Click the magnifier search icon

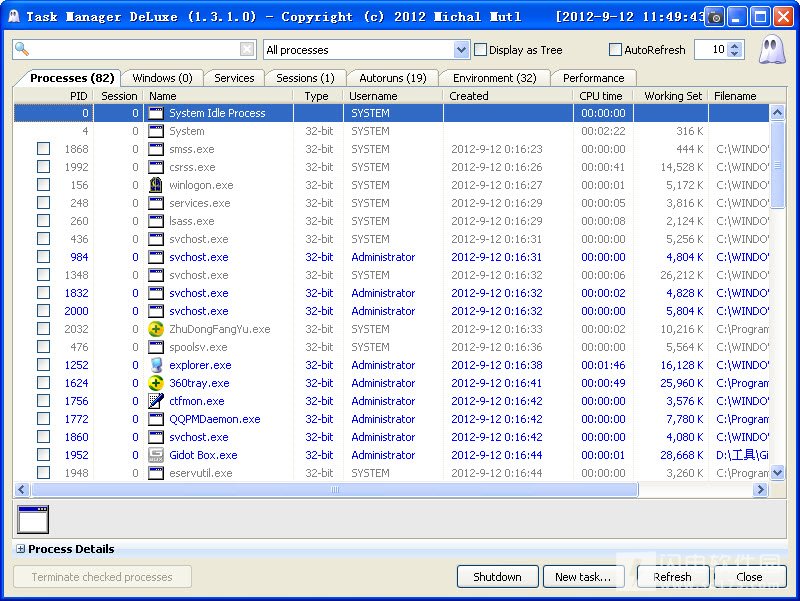click(x=22, y=49)
